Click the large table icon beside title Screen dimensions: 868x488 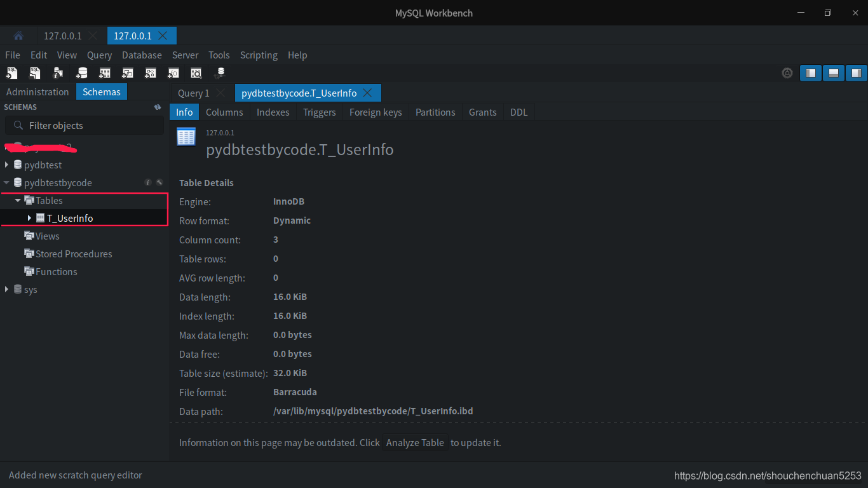click(186, 137)
